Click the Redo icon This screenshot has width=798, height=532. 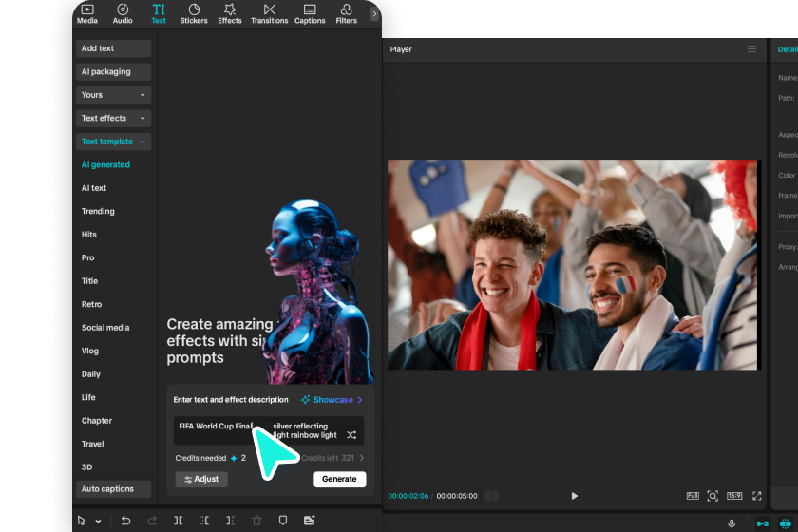coord(152,521)
